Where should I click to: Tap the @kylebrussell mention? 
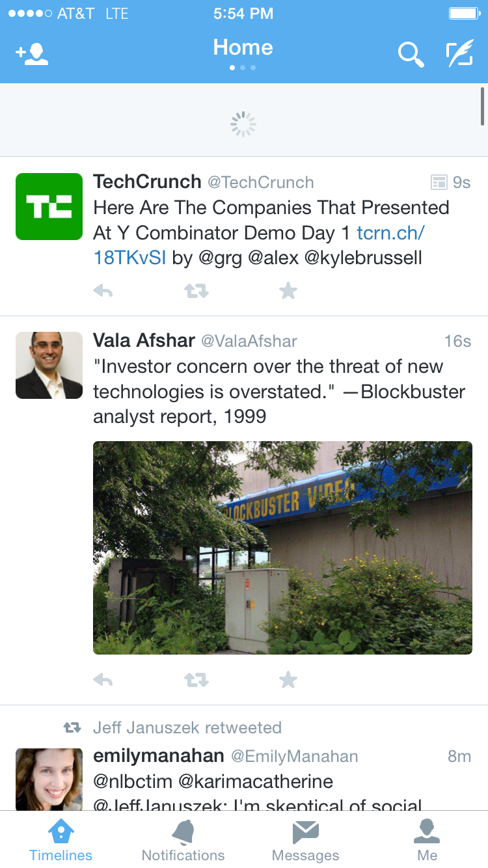(x=363, y=258)
